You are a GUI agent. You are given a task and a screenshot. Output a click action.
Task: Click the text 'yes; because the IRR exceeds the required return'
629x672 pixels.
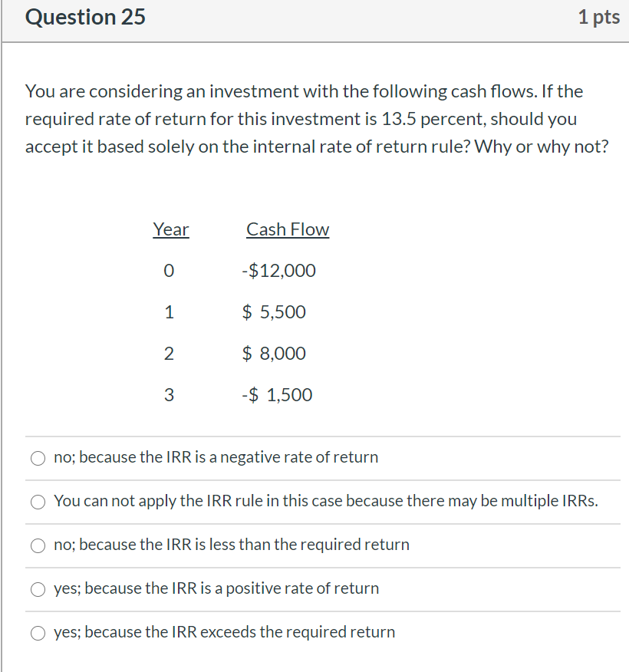click(225, 632)
